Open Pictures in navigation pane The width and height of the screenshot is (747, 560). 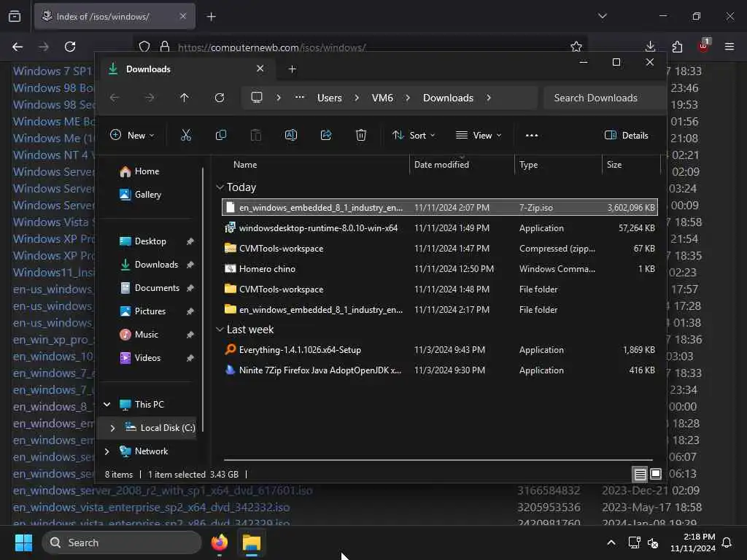tap(143, 311)
